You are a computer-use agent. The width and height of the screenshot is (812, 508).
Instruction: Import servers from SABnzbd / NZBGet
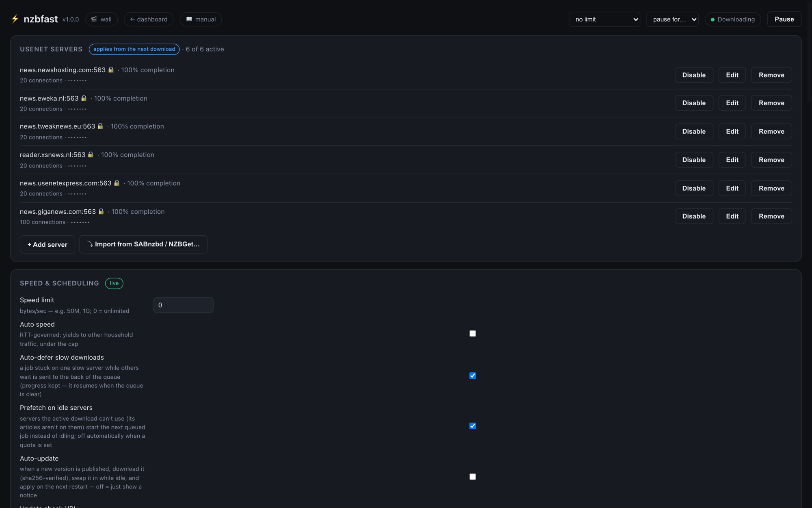(143, 244)
